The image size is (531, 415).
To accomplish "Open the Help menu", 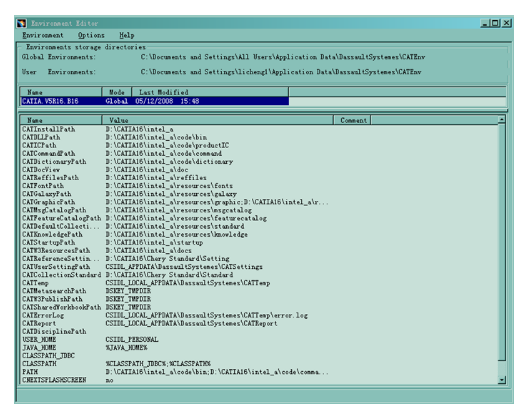I will pos(127,35).
